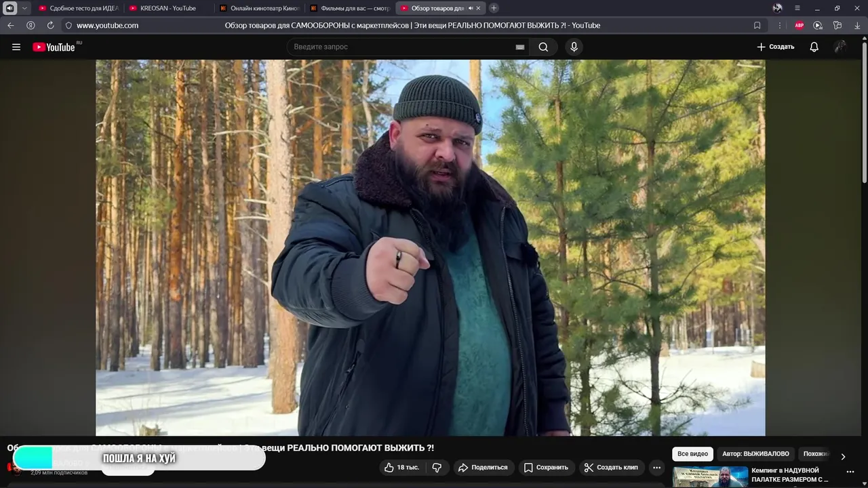This screenshot has height=488, width=868.
Task: Open the address bar three-dot menu
Action: (x=779, y=25)
